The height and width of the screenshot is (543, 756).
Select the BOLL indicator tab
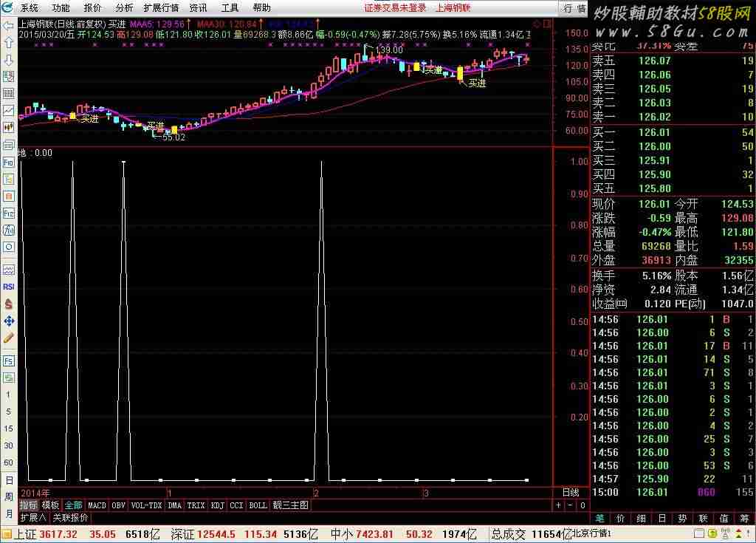(258, 505)
